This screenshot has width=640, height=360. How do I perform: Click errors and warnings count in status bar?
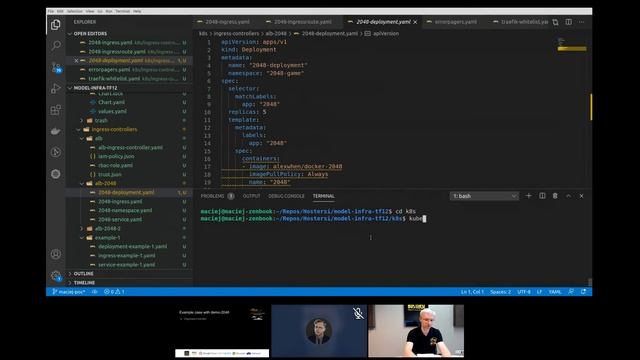tap(114, 292)
